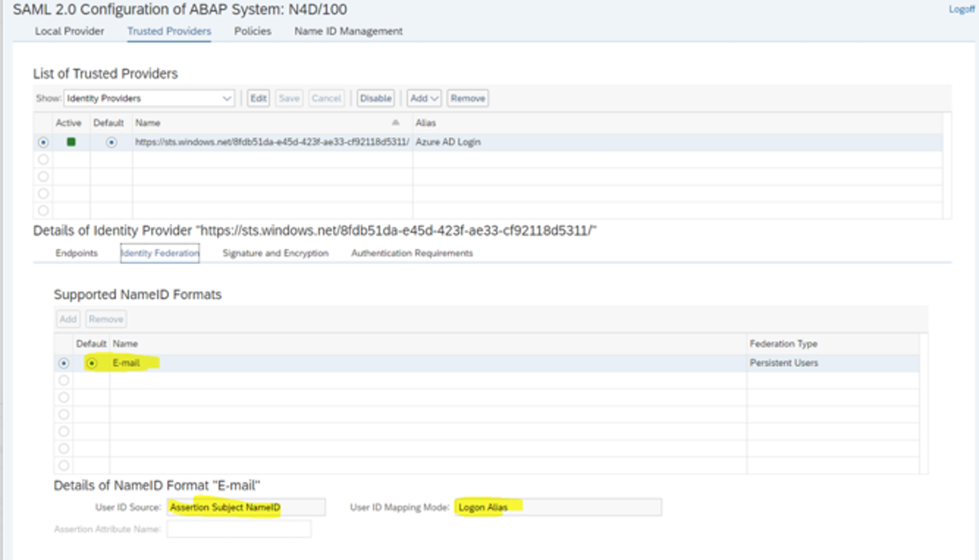Switch to the Local Provider tab

coord(69,31)
